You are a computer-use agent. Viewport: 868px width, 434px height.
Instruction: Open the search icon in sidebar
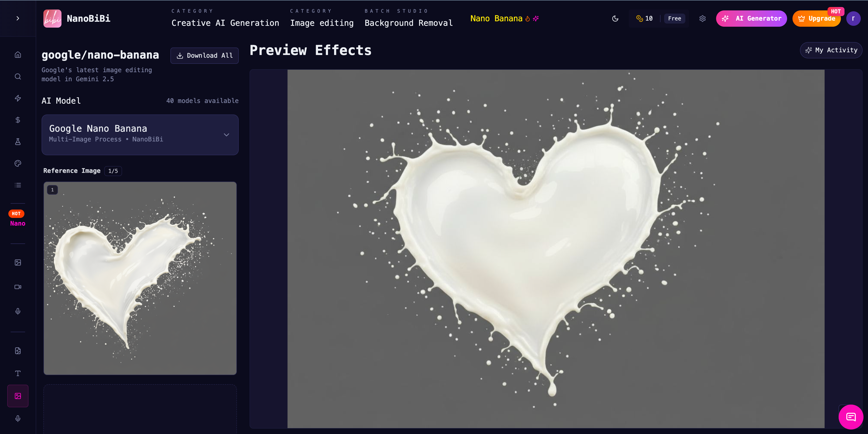(18, 76)
